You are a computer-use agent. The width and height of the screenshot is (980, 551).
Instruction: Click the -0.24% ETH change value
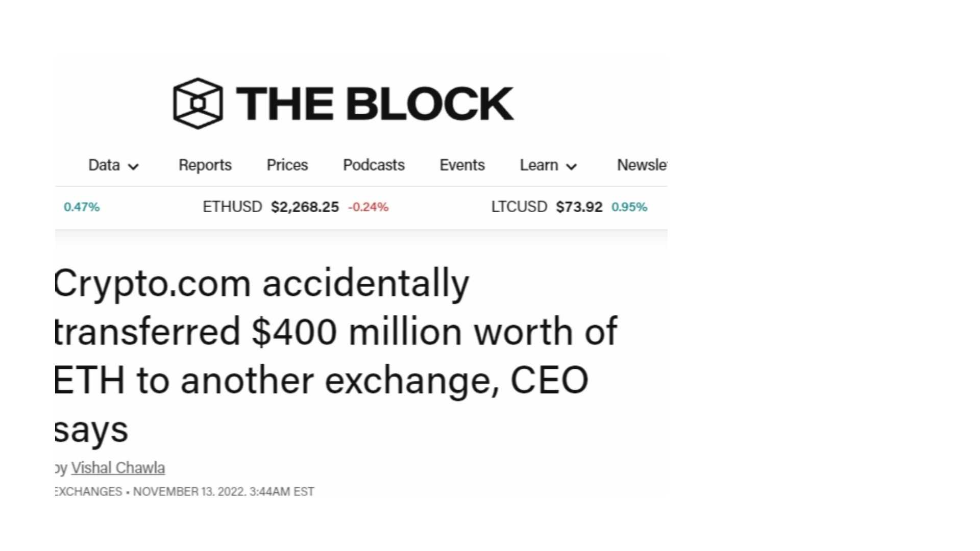pos(368,207)
